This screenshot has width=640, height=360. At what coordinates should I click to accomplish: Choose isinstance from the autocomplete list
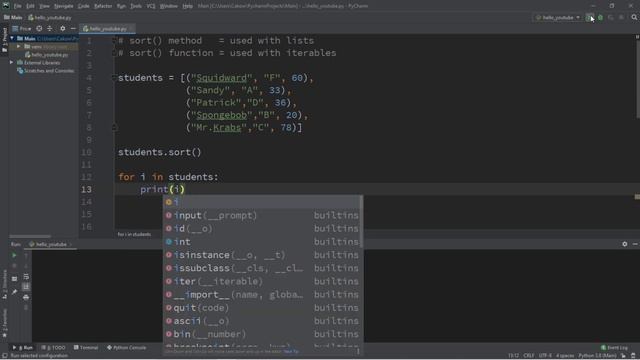pyautogui.click(x=262, y=255)
